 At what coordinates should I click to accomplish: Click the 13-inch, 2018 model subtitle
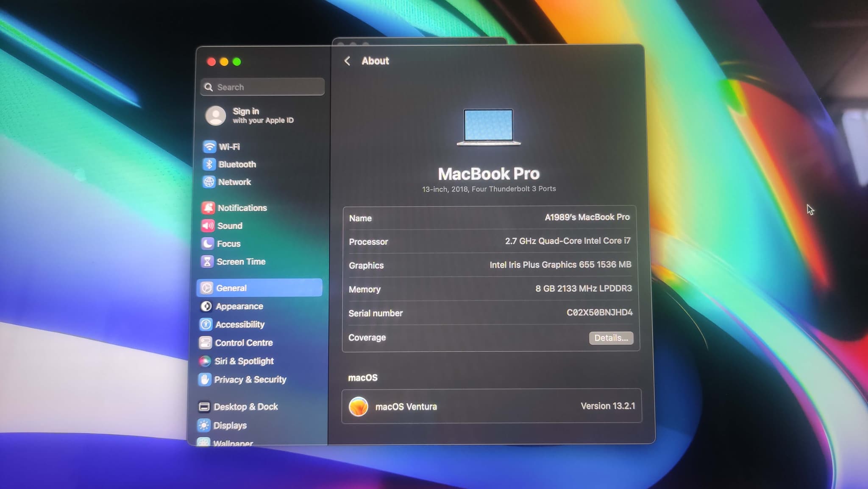(x=489, y=189)
